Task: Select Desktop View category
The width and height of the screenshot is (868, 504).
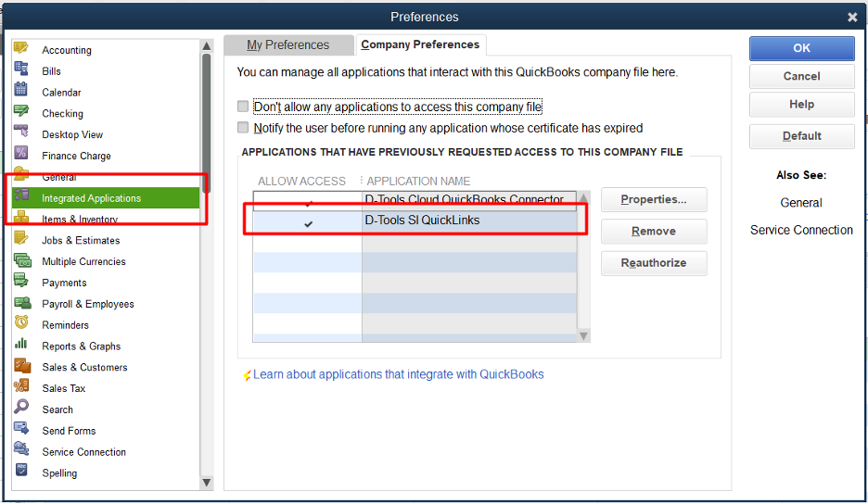Action: pyautogui.click(x=106, y=134)
